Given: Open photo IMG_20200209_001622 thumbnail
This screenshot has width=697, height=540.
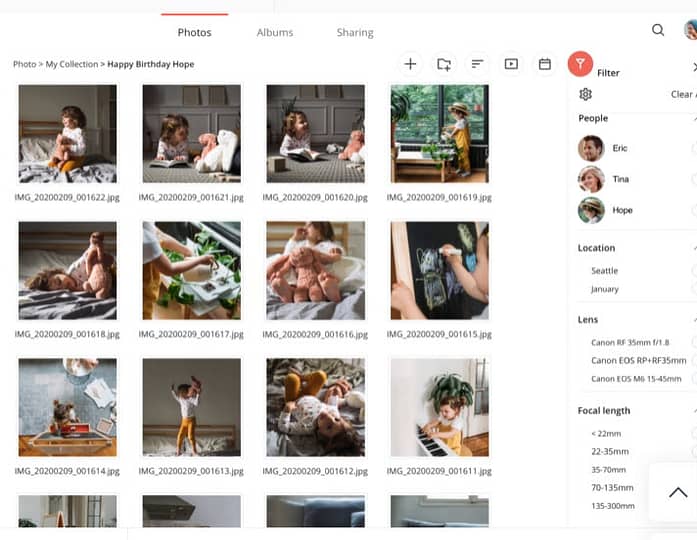Looking at the screenshot, I should [x=68, y=134].
